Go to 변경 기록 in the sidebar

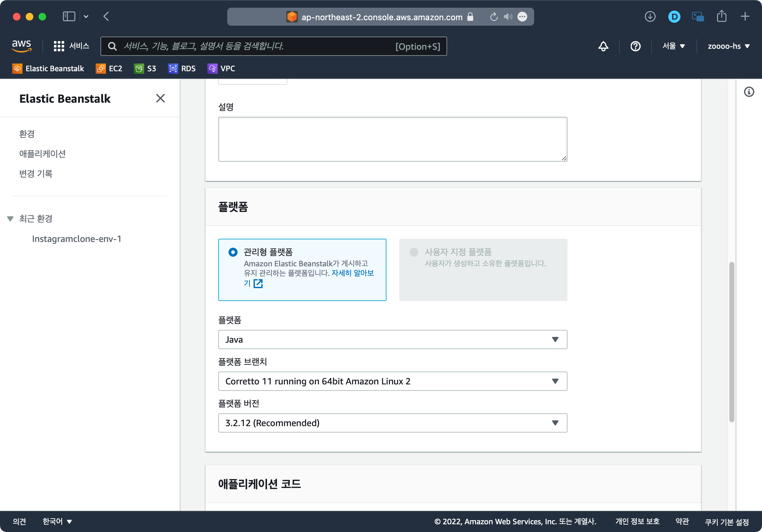(x=36, y=174)
